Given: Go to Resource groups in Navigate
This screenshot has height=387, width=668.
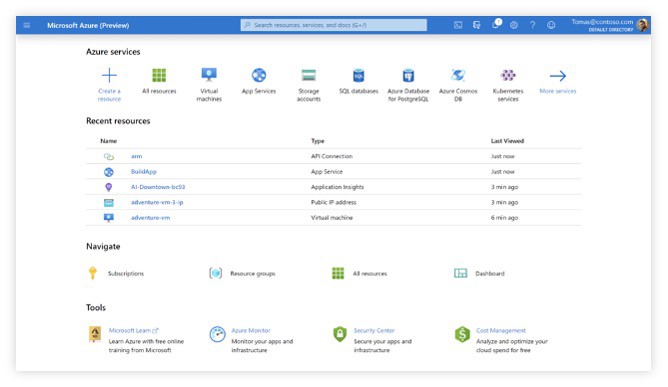Looking at the screenshot, I should click(253, 274).
